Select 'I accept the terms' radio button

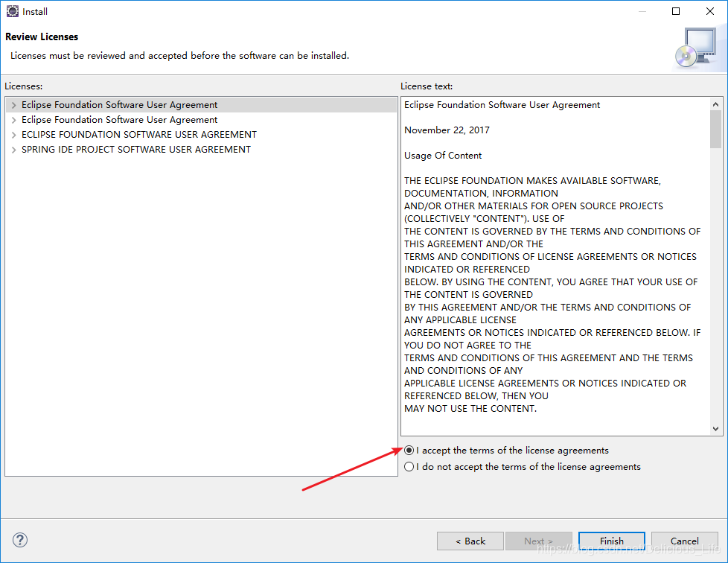coord(409,450)
